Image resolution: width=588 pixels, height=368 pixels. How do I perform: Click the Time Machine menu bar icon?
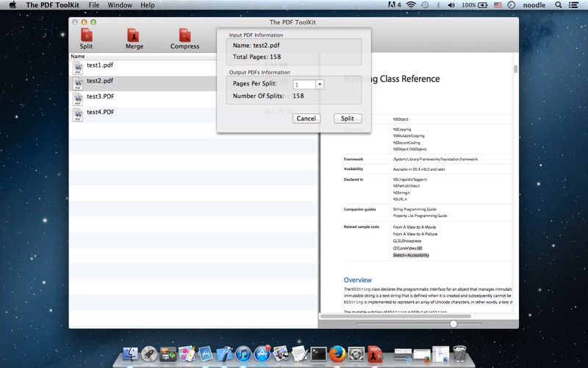[x=425, y=5]
